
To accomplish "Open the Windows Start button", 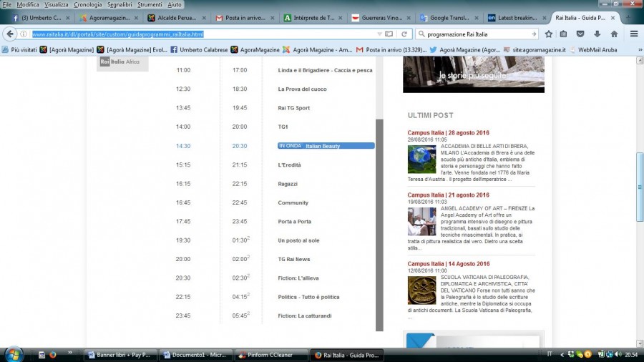I will 14,355.
